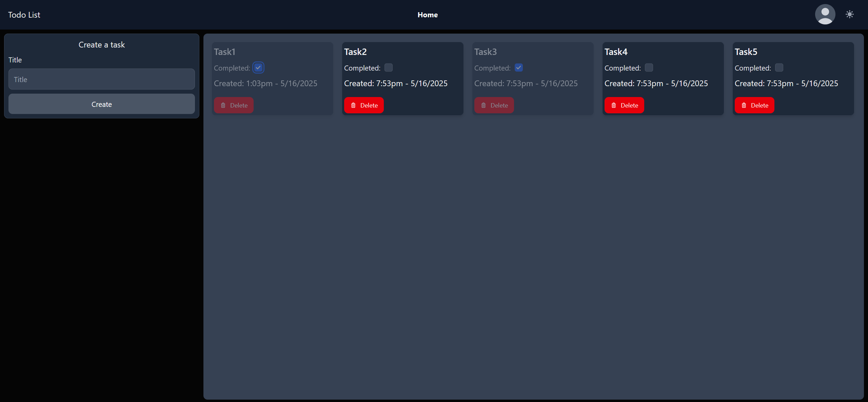Delete Task2
The width and height of the screenshot is (868, 402).
[364, 105]
